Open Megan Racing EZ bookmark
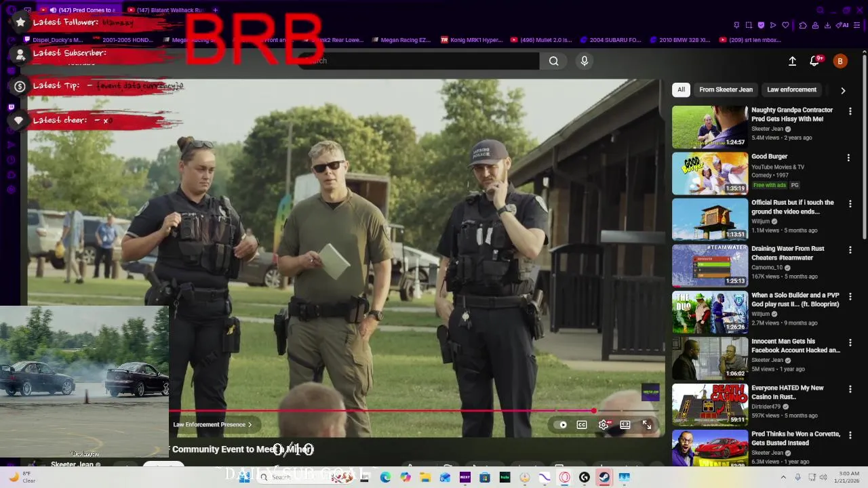This screenshot has width=868, height=488. click(x=401, y=40)
